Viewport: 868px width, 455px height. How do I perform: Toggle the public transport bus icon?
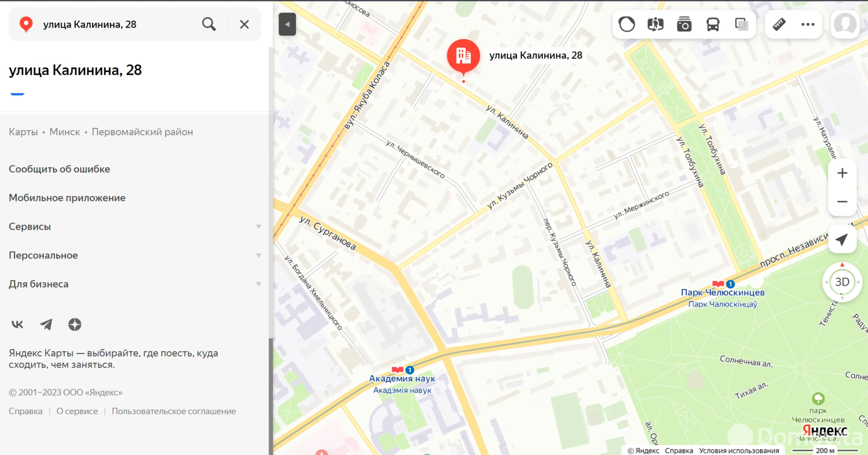[713, 24]
